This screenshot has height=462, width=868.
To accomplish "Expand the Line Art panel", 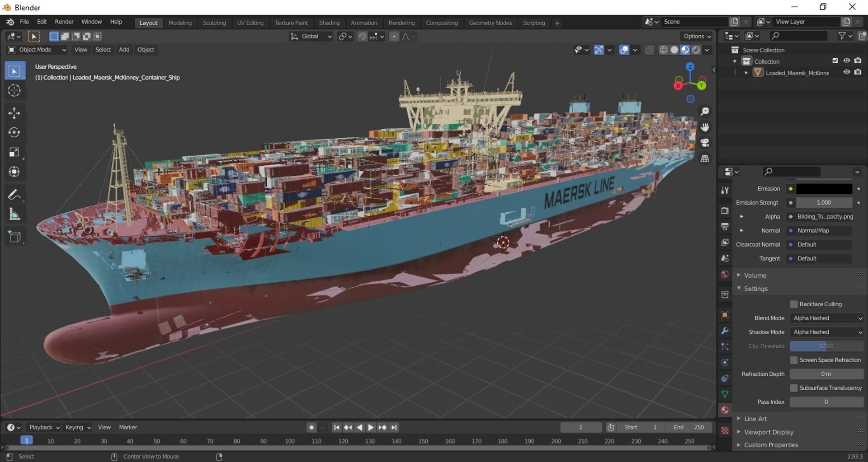I will click(x=755, y=419).
